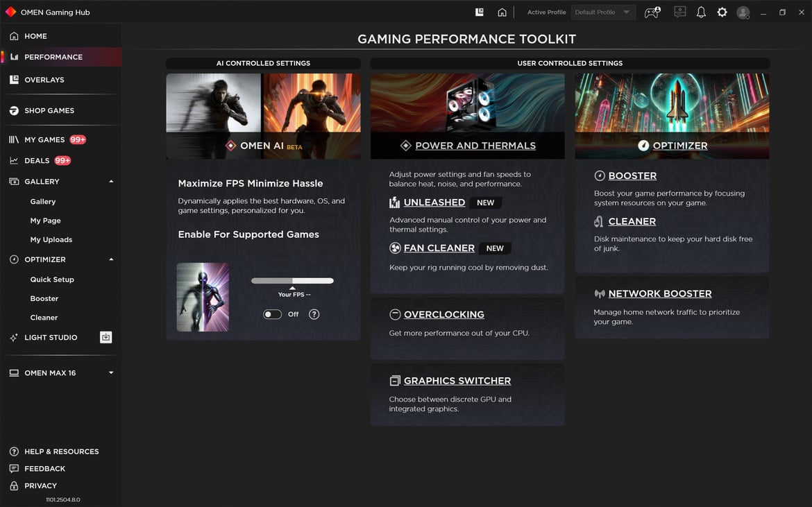Open the Fan Cleaner link
The width and height of the screenshot is (812, 507).
point(439,248)
